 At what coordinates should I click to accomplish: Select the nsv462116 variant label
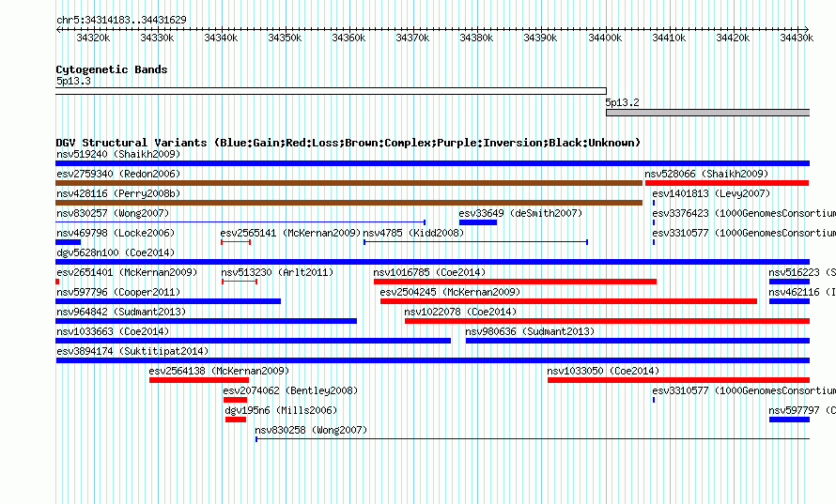click(802, 292)
